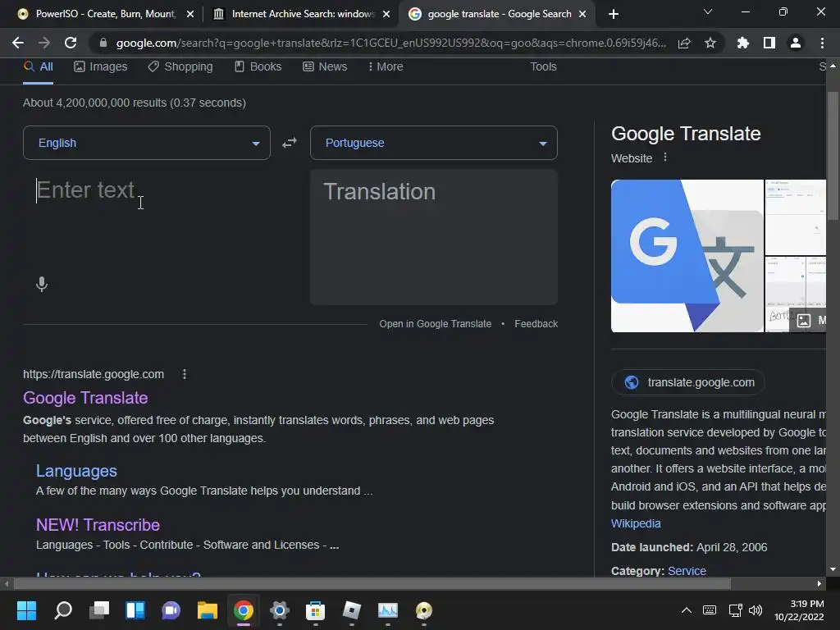
Task: Open the Chrome profile icon
Action: [x=796, y=43]
